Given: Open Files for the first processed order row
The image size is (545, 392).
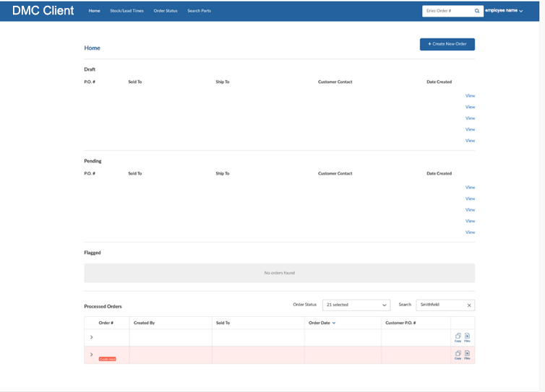Looking at the screenshot, I should 467,337.
